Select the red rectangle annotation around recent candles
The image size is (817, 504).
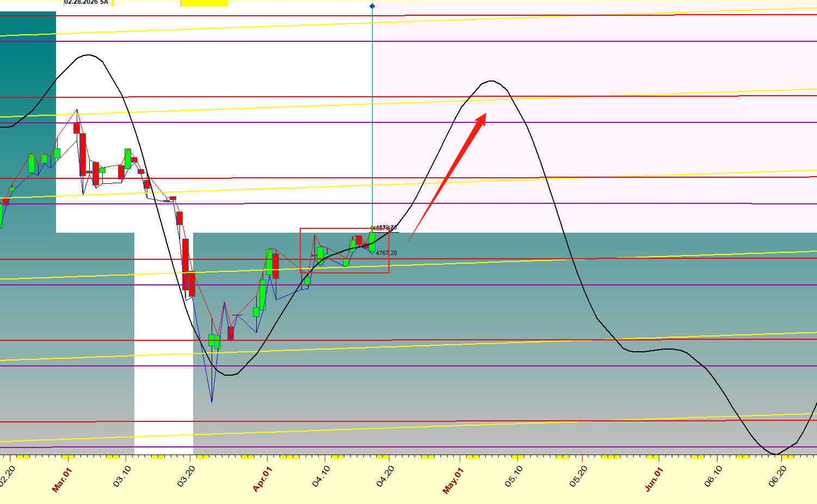300,250
